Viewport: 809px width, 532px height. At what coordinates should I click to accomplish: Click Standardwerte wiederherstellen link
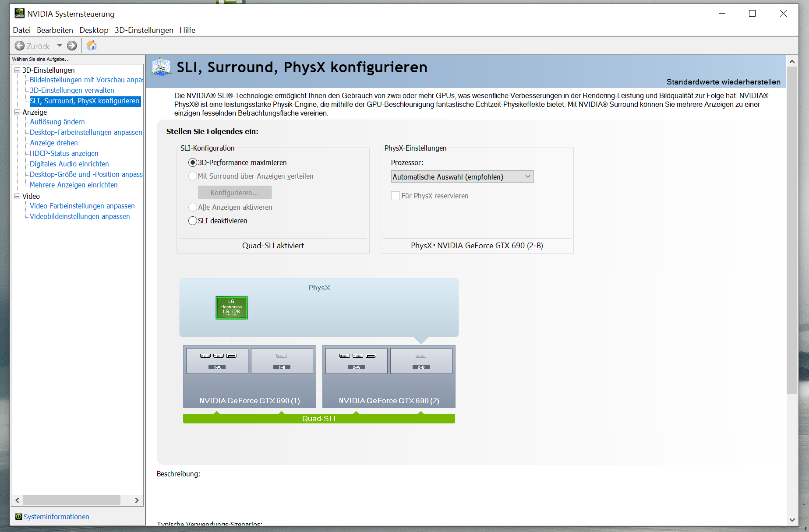(x=723, y=82)
